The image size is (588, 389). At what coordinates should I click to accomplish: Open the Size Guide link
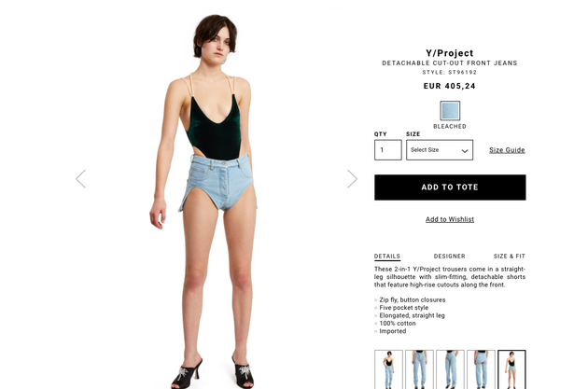pos(507,150)
